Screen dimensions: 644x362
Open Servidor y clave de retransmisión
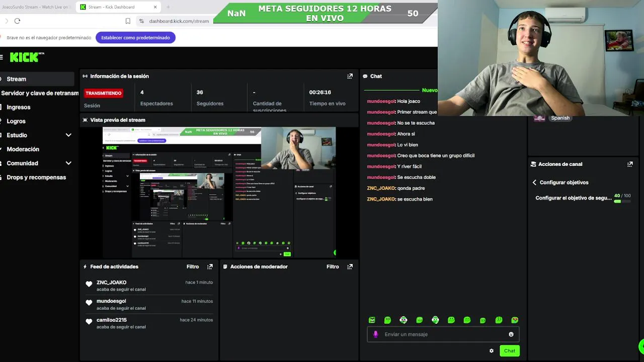(x=39, y=93)
